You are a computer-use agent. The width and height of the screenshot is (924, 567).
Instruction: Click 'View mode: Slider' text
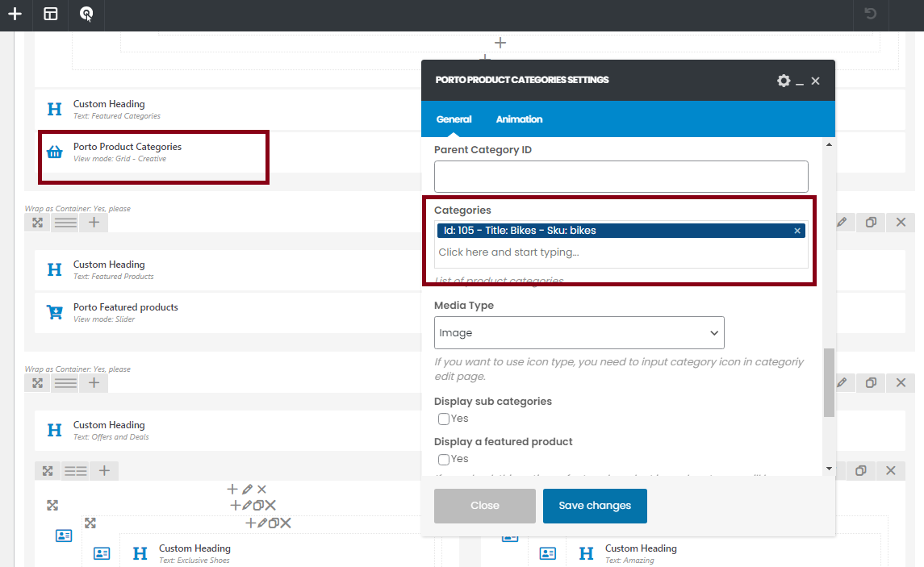[104, 319]
